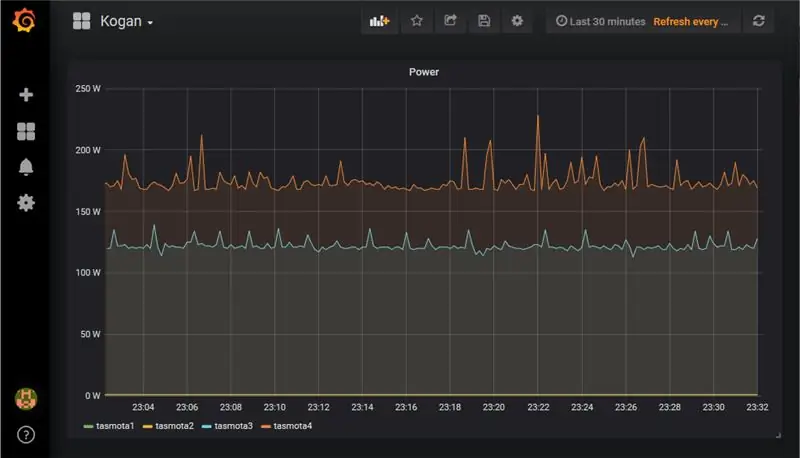Image resolution: width=800 pixels, height=458 pixels.
Task: Toggle tasmota2 series in legend
Action: coord(174,426)
